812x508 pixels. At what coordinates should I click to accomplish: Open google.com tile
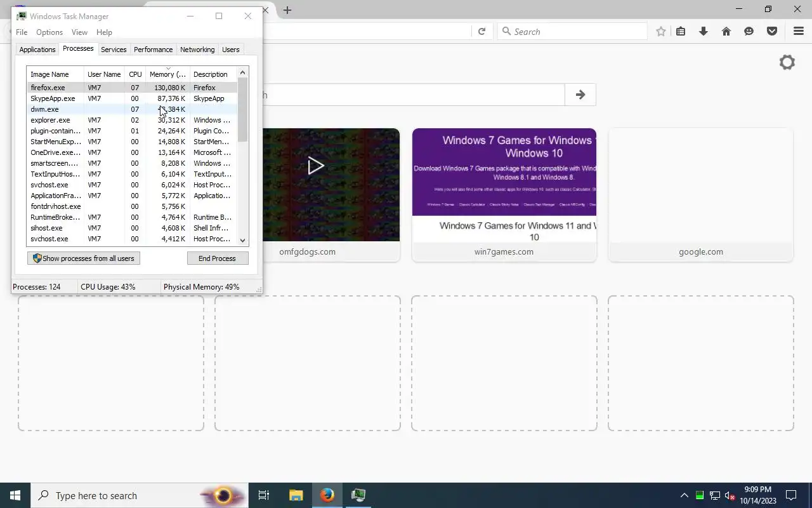click(701, 194)
